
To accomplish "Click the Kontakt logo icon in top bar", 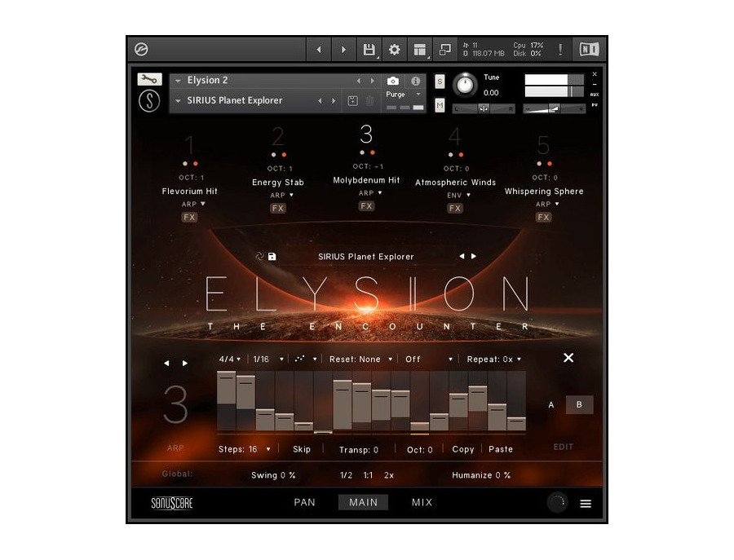I will tap(141, 49).
